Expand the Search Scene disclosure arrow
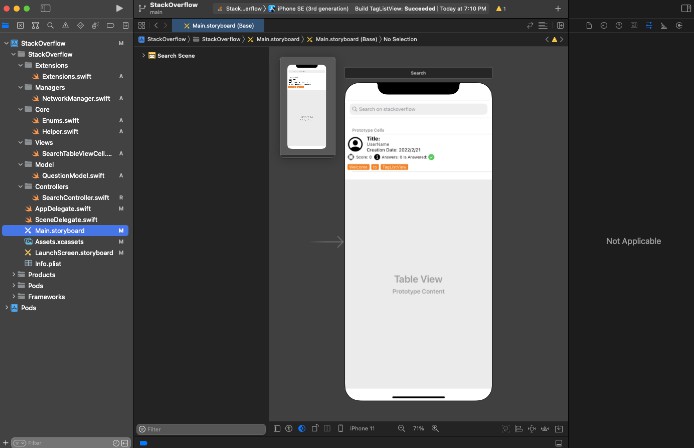The width and height of the screenshot is (694, 448). (x=144, y=56)
